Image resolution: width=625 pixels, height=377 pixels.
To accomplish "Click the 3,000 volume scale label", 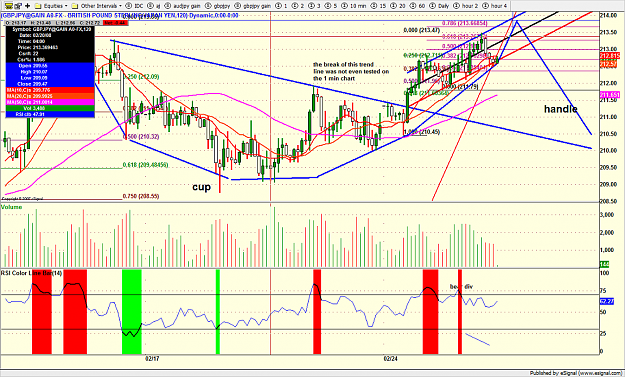I will (607, 215).
